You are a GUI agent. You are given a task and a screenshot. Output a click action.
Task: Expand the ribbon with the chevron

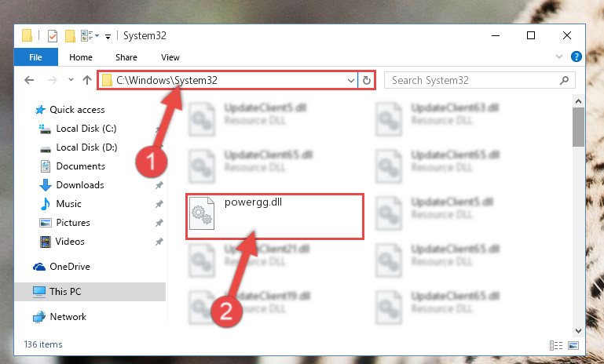559,57
